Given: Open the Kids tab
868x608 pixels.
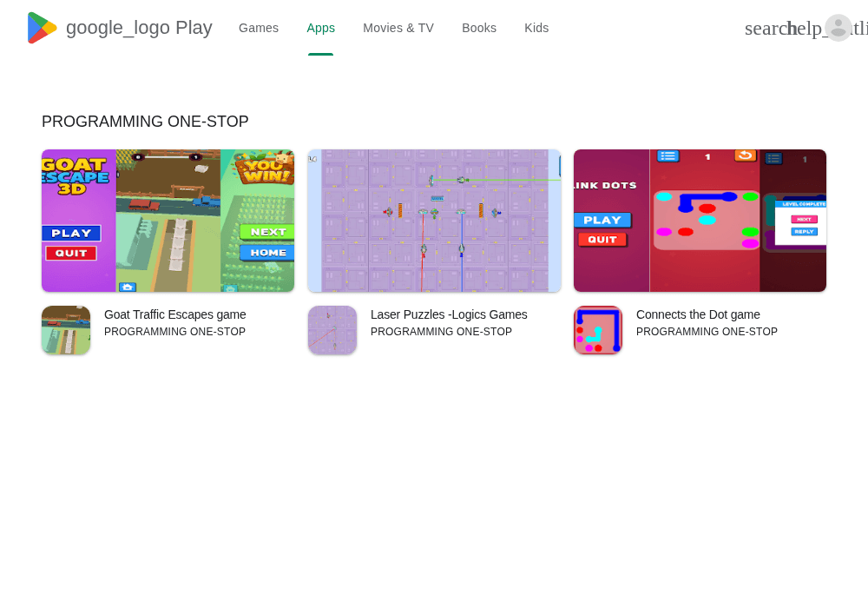Looking at the screenshot, I should [x=536, y=28].
